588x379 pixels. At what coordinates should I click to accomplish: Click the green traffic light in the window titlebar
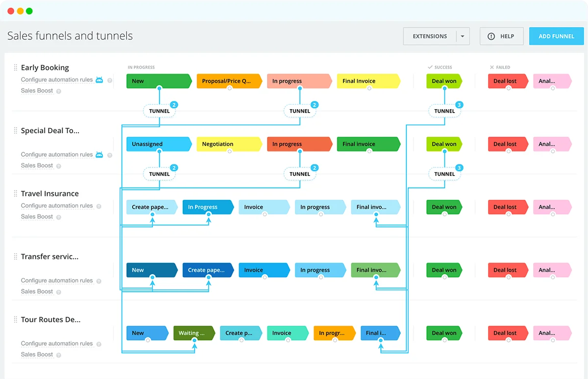pos(29,11)
